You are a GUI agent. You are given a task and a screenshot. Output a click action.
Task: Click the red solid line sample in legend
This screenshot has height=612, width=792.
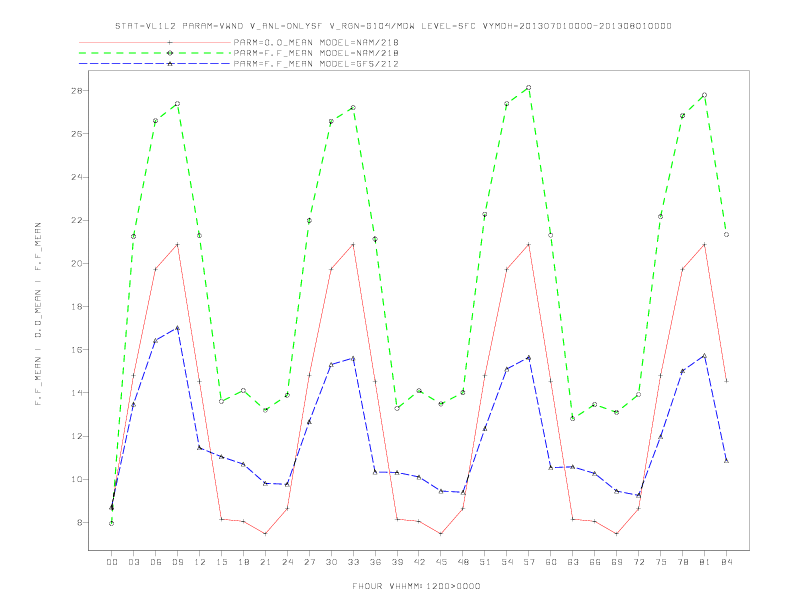155,42
